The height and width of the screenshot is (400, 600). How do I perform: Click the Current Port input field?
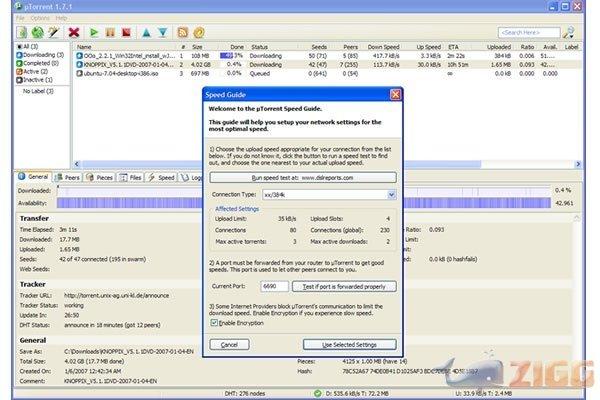point(274,286)
